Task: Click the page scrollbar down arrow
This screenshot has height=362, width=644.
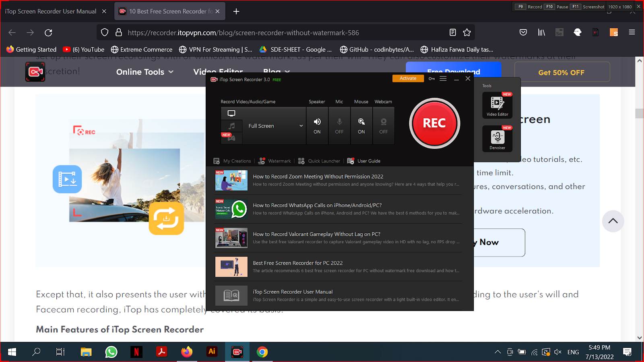Action: point(640,338)
